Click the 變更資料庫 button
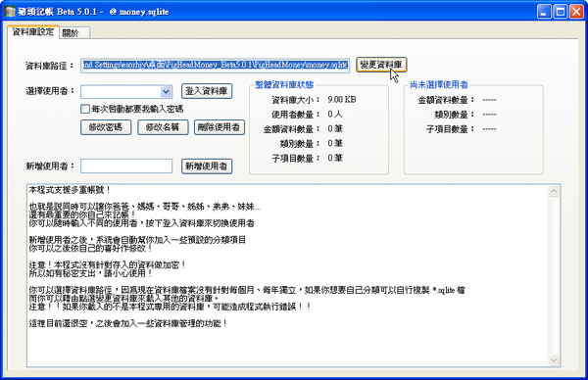 coord(381,65)
